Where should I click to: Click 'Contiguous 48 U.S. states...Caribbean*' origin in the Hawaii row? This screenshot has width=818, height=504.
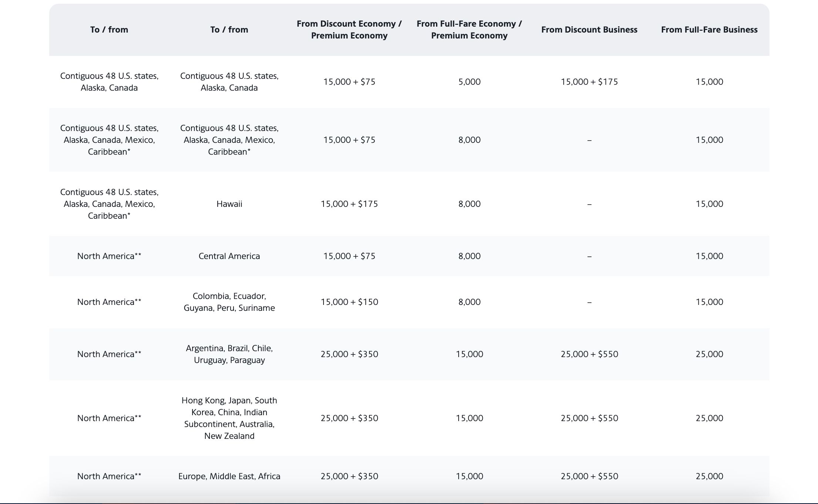pos(109,204)
